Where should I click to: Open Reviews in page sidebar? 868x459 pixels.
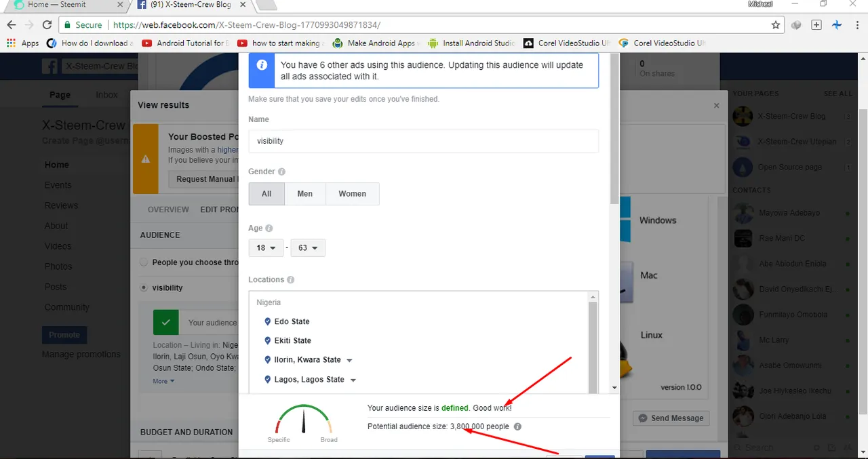tap(61, 205)
